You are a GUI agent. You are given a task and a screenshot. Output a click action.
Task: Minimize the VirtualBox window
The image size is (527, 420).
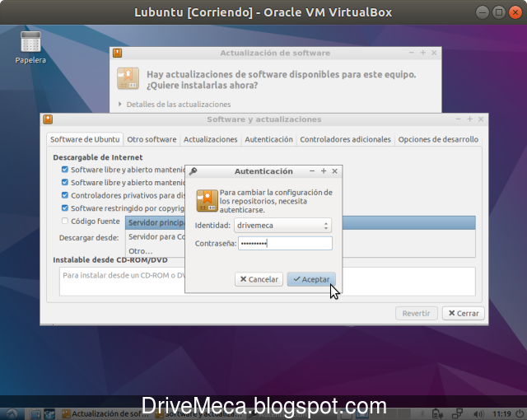coord(483,12)
